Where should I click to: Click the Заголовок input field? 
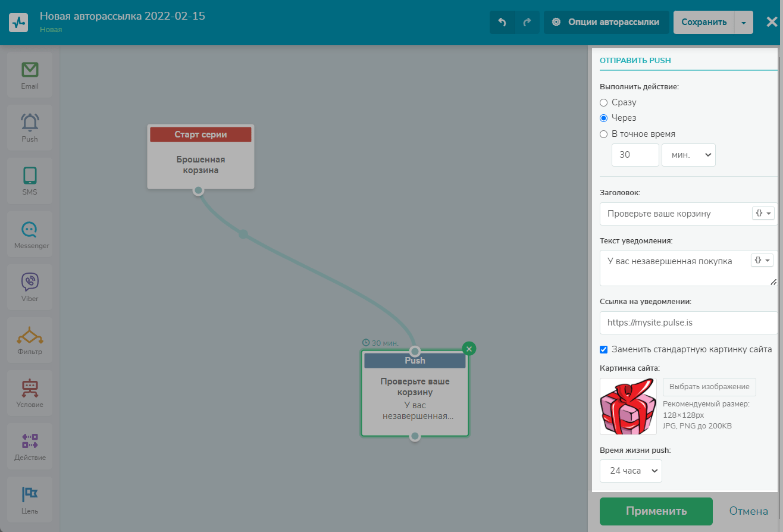click(688, 214)
